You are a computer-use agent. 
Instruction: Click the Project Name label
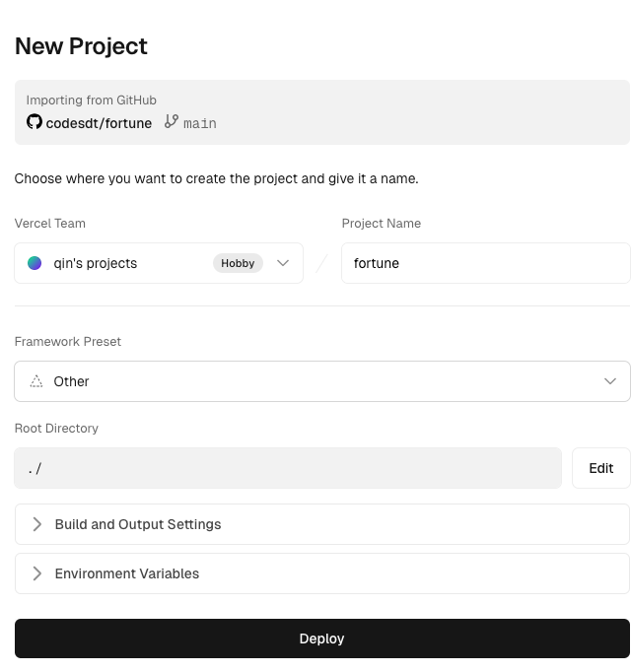[382, 224]
